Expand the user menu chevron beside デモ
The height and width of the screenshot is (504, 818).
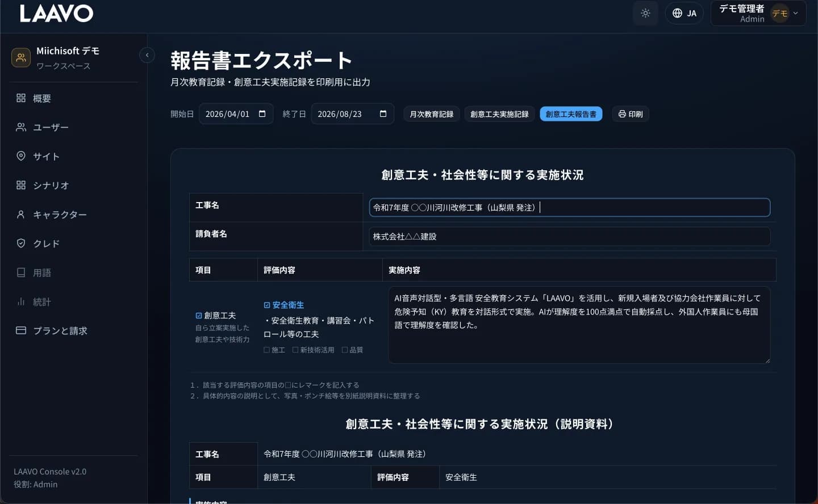point(795,14)
